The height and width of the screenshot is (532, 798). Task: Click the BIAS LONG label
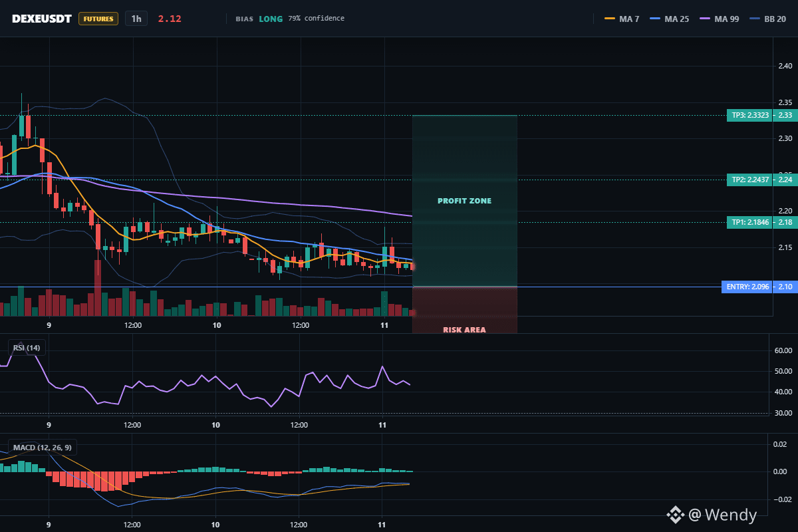pos(259,19)
